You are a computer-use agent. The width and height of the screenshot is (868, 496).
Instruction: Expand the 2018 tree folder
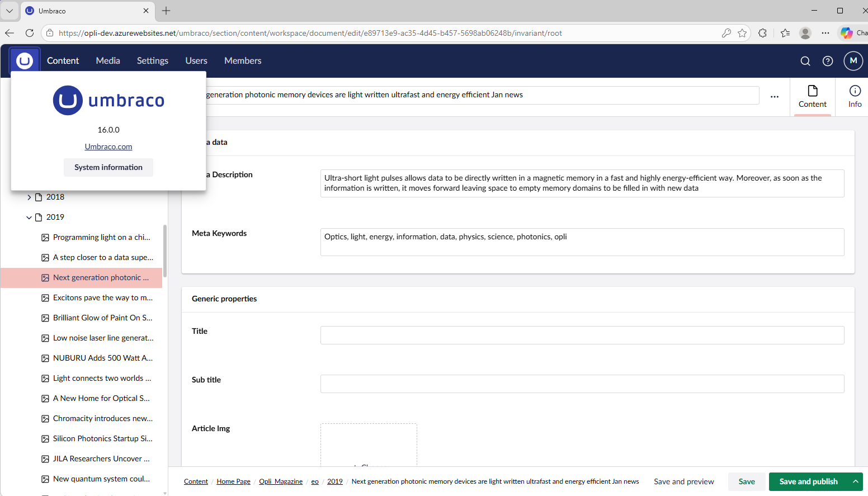(29, 197)
